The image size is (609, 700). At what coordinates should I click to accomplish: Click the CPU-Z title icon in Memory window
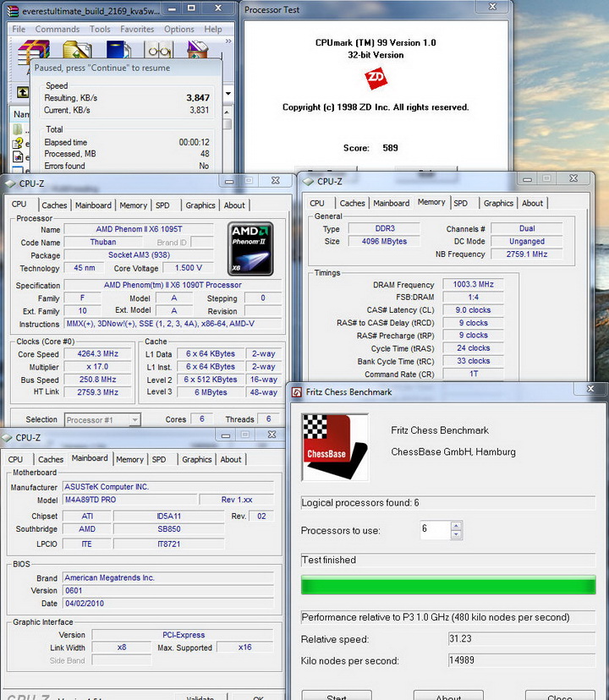[308, 182]
